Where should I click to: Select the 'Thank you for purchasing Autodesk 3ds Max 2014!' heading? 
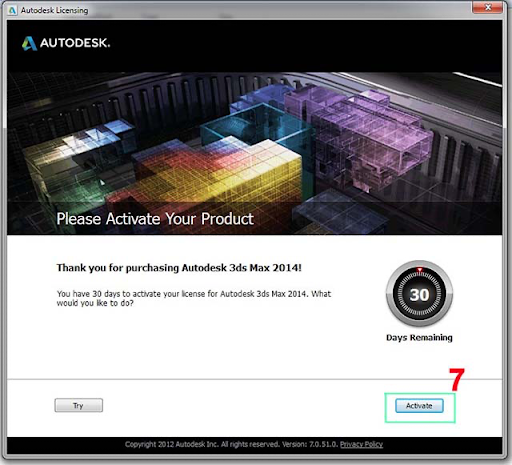(x=179, y=268)
